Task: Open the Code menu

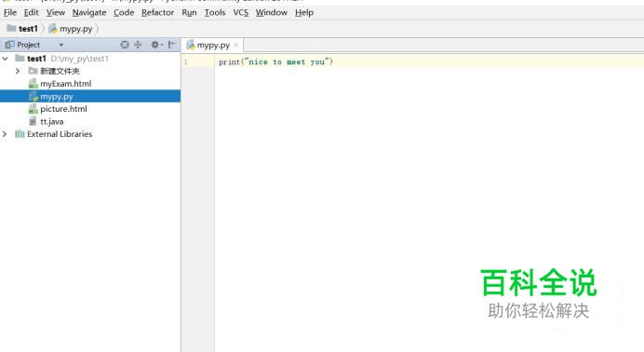Action: point(124,13)
